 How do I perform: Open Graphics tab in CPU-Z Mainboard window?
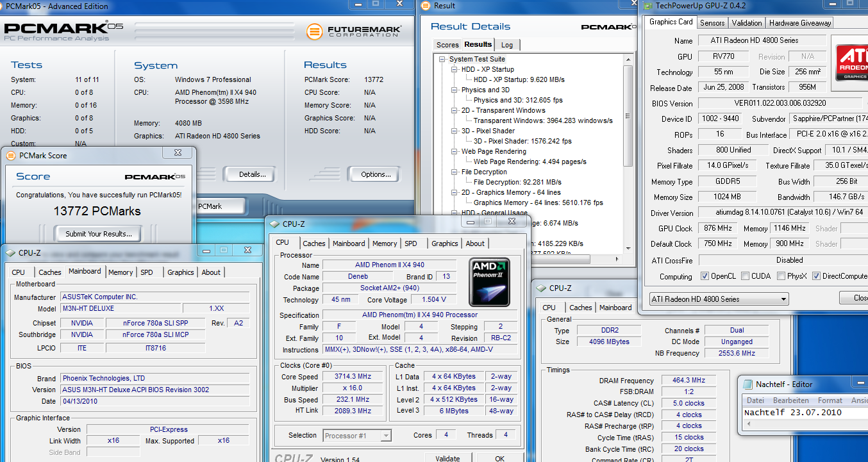(x=181, y=272)
